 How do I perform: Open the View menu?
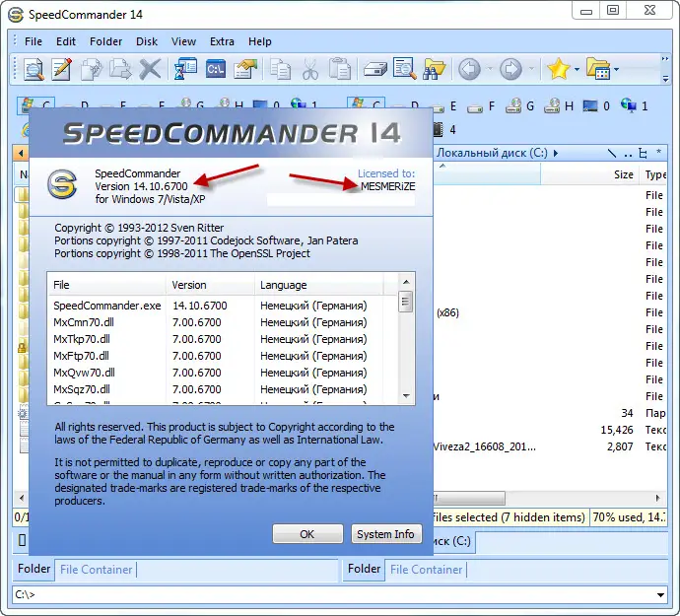point(183,41)
